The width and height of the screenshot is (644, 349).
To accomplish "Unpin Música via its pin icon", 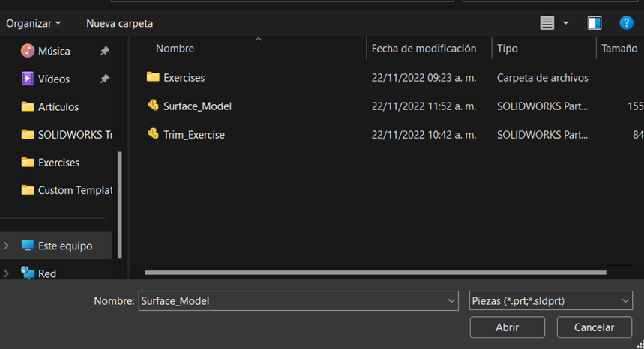I will pos(105,51).
